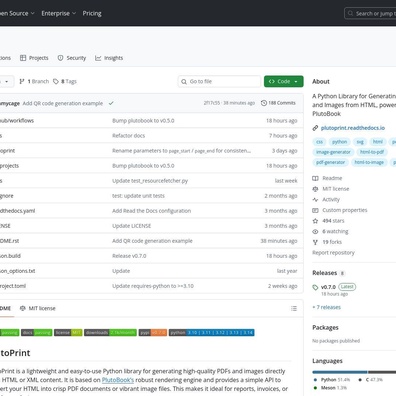Follow the PlutoBook's link in README

(118, 380)
